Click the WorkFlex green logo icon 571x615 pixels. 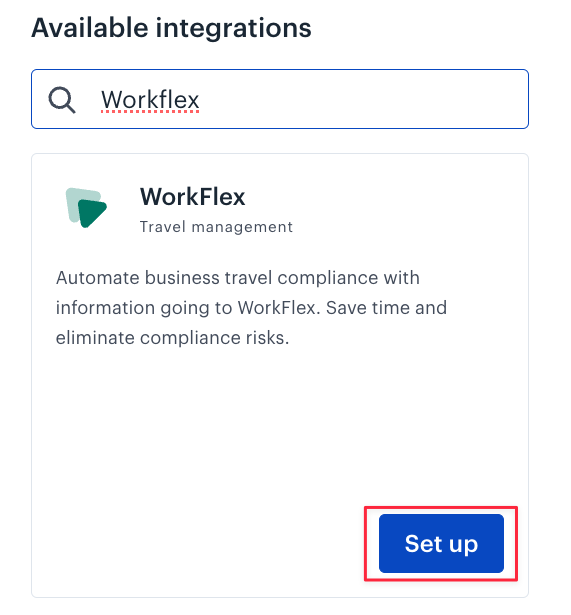coord(86,207)
